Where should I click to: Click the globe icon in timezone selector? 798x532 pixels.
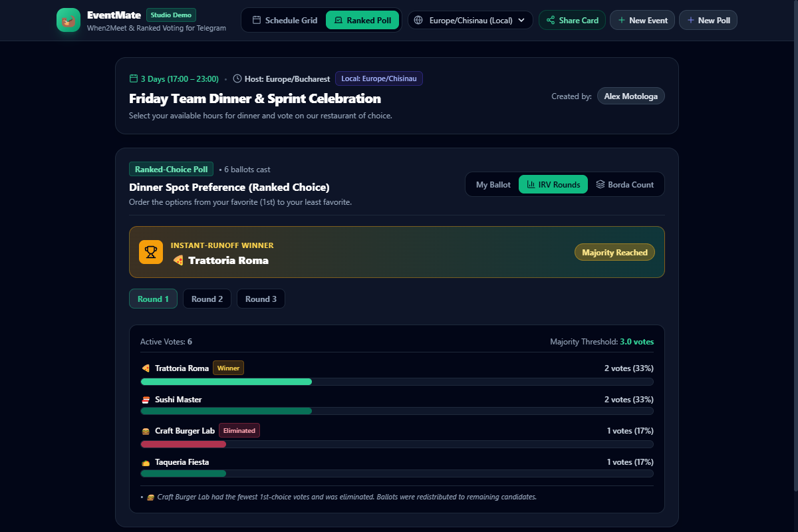click(418, 20)
